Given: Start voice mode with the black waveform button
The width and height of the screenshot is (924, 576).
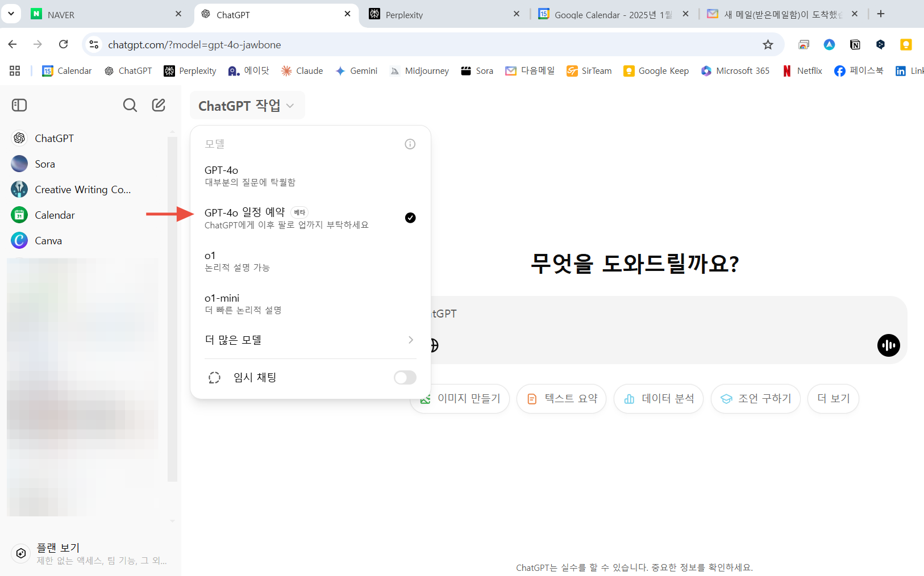Looking at the screenshot, I should tap(889, 345).
